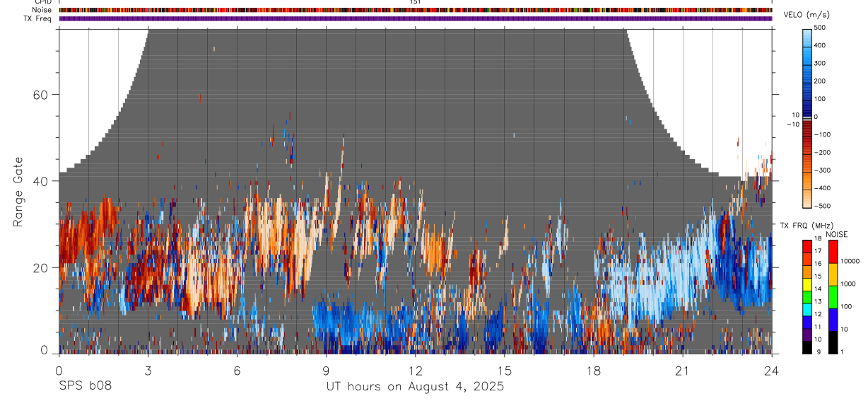The height and width of the screenshot is (401, 868).
Task: Click the yellow 14–15 MHz TX FRQ swatch
Action: click(807, 283)
